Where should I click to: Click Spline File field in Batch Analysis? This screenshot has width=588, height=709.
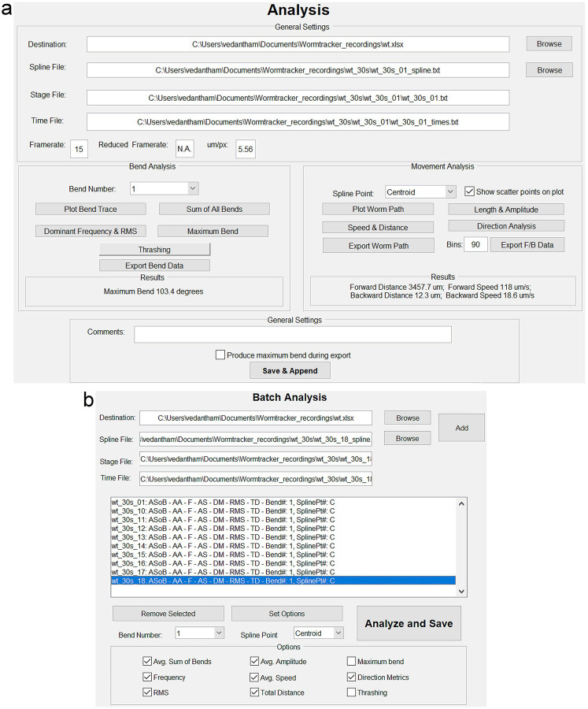pos(256,439)
